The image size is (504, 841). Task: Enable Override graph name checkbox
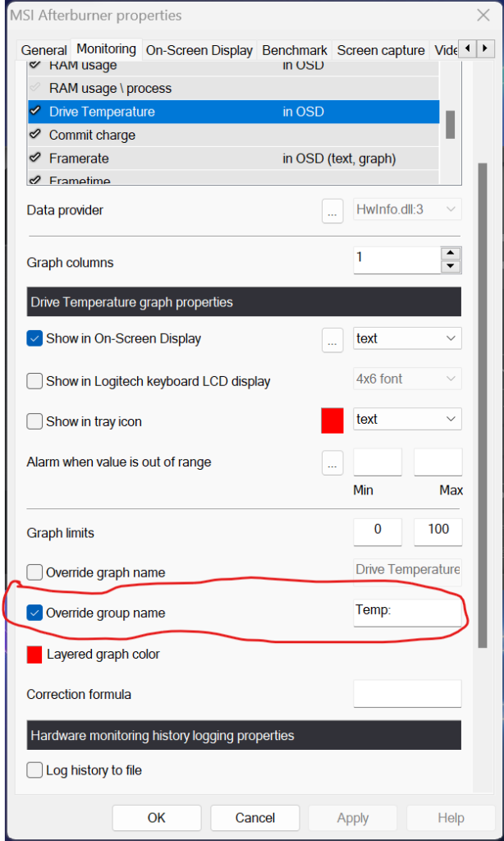[x=34, y=572]
